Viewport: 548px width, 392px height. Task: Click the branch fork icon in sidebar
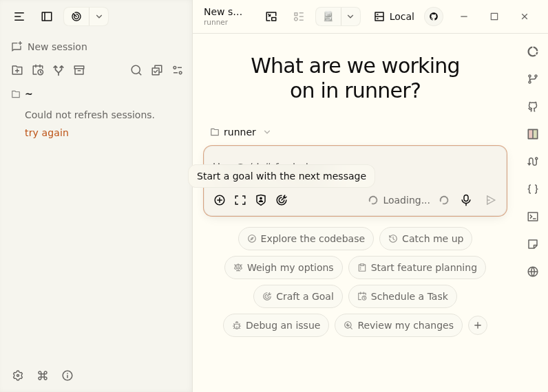[x=59, y=70]
